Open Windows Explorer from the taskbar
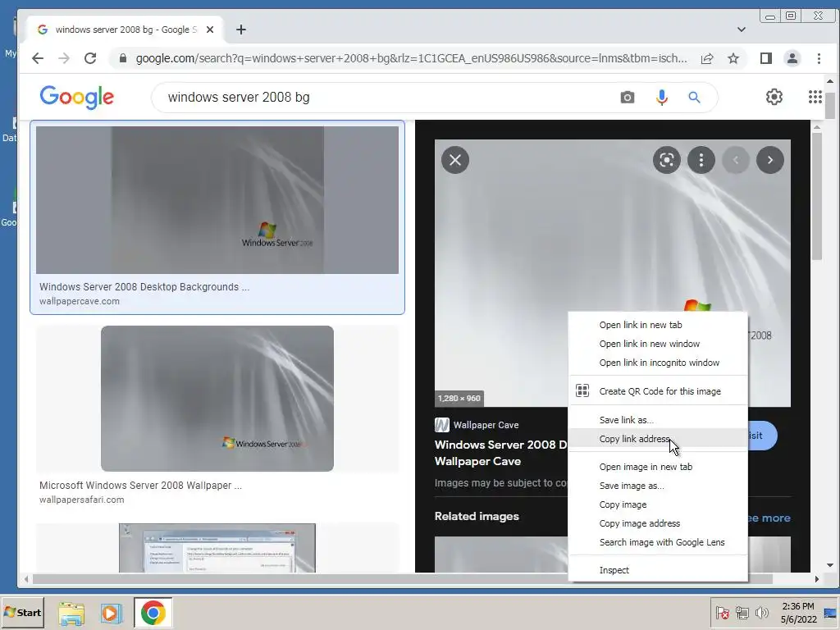Image resolution: width=840 pixels, height=630 pixels. 71,613
